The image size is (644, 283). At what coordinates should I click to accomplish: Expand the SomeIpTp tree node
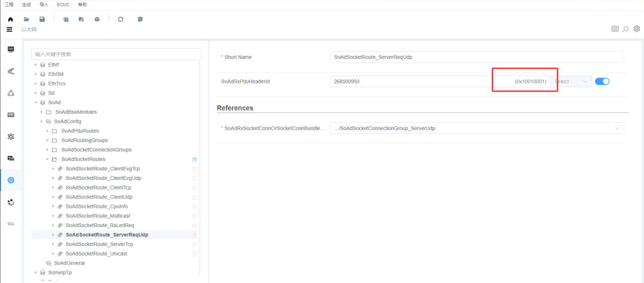[x=35, y=272]
